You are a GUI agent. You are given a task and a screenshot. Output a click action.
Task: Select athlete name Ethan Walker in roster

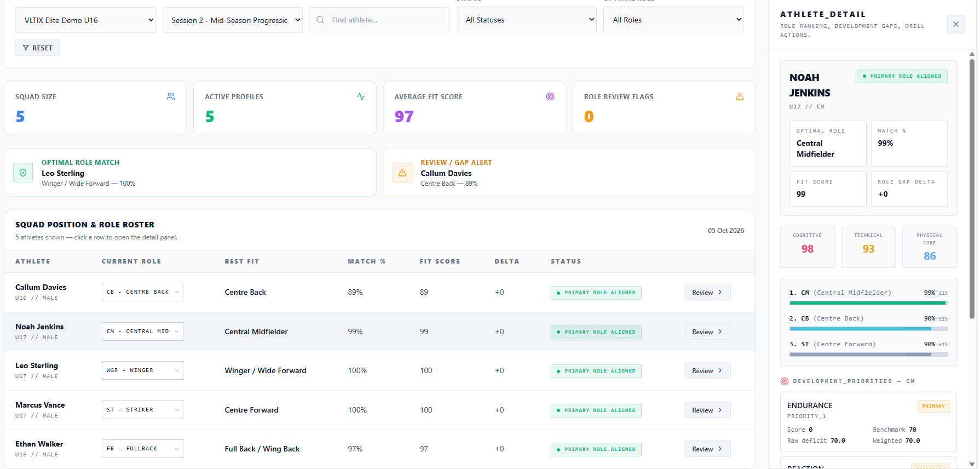click(39, 444)
